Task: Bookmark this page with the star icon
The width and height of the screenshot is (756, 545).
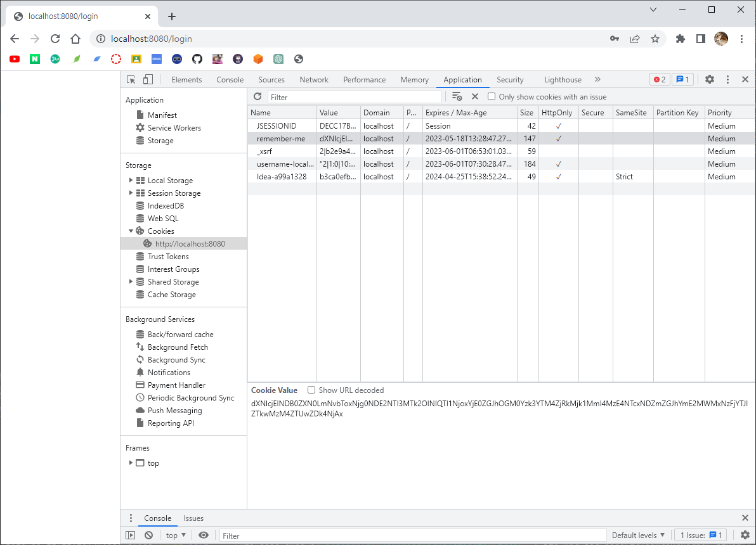Action: click(655, 39)
